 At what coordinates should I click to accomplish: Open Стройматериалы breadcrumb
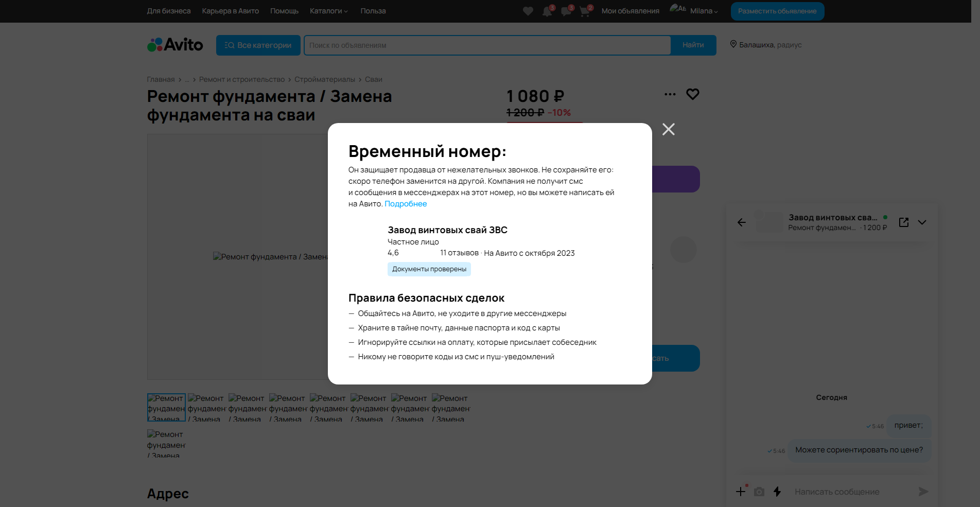pos(325,79)
